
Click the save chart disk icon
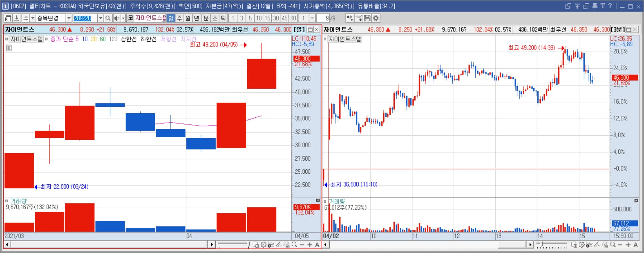tap(367, 18)
